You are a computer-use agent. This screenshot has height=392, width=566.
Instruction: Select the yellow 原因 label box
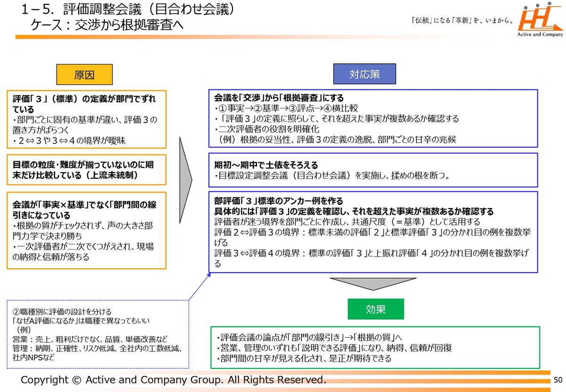84,75
